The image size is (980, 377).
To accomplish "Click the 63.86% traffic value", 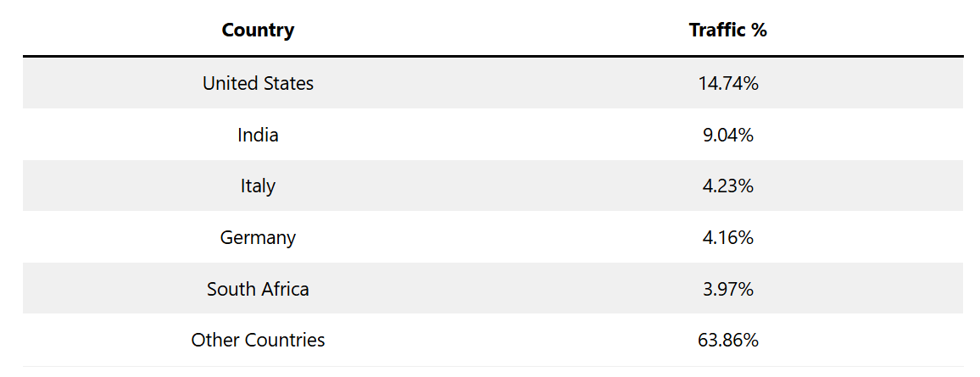I will point(727,341).
